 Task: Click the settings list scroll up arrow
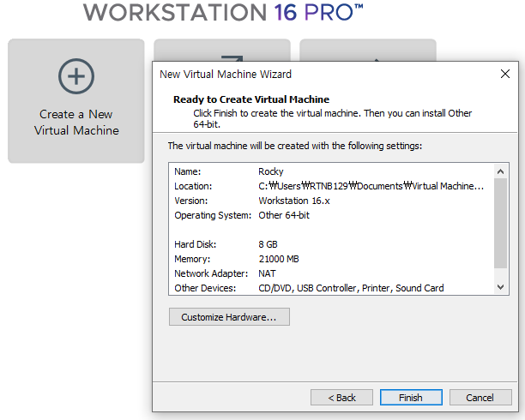(x=501, y=171)
